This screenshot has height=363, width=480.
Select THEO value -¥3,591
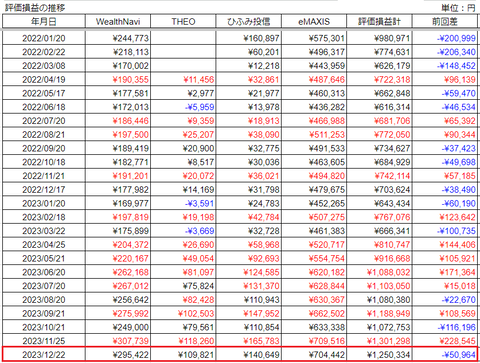pyautogui.click(x=199, y=204)
